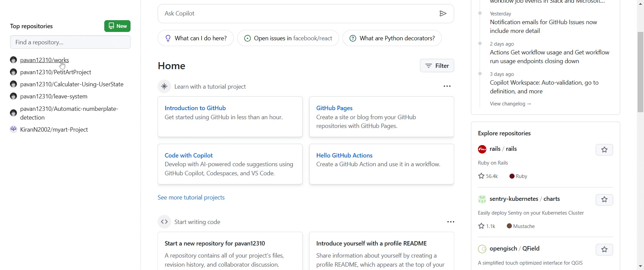Click the code brackets icon beside Start writing code

[x=164, y=222]
